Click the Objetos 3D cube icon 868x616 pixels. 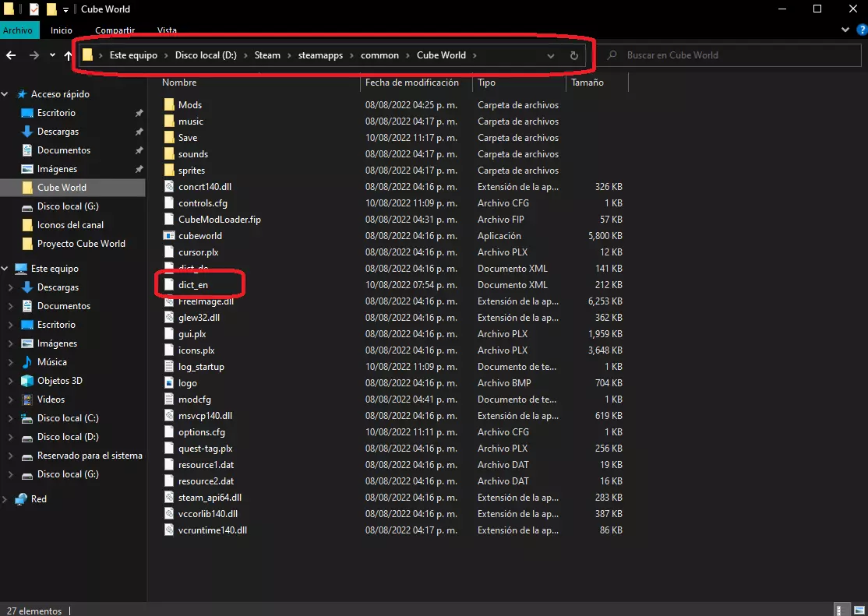coord(27,381)
